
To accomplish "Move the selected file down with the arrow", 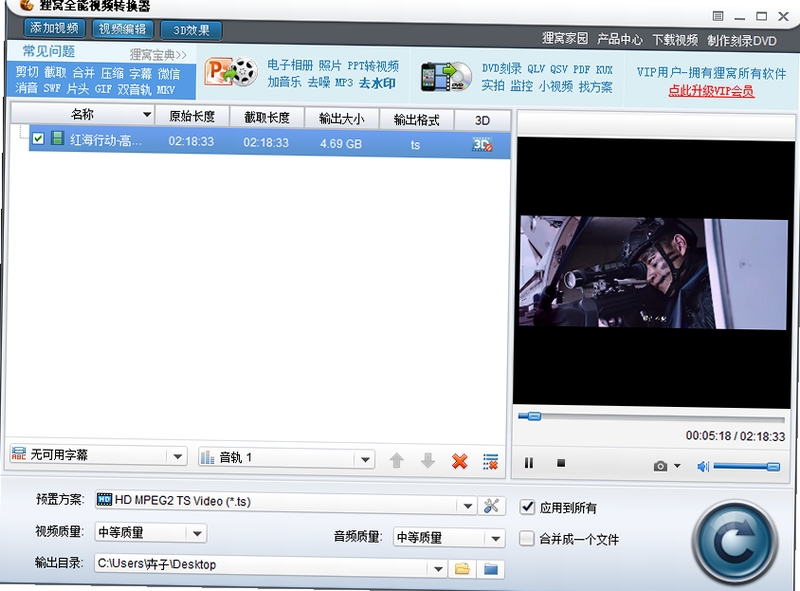I will click(428, 461).
